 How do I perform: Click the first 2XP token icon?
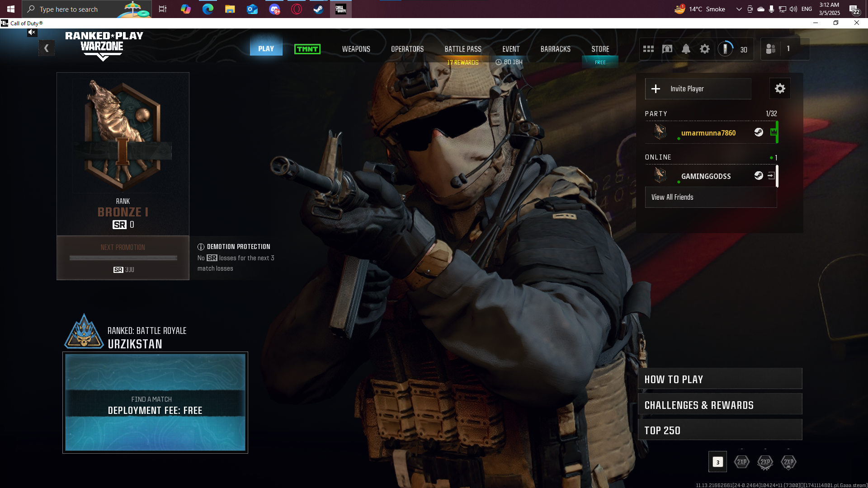pos(741,462)
